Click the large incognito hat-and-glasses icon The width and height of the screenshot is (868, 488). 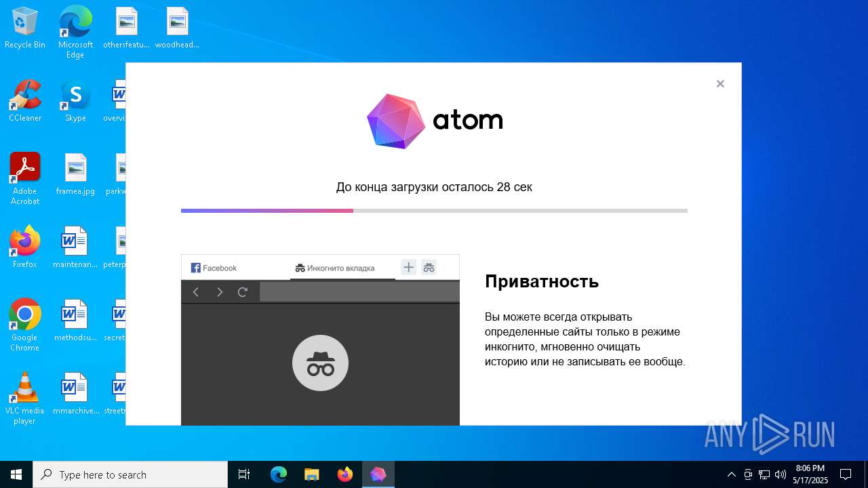pos(320,363)
